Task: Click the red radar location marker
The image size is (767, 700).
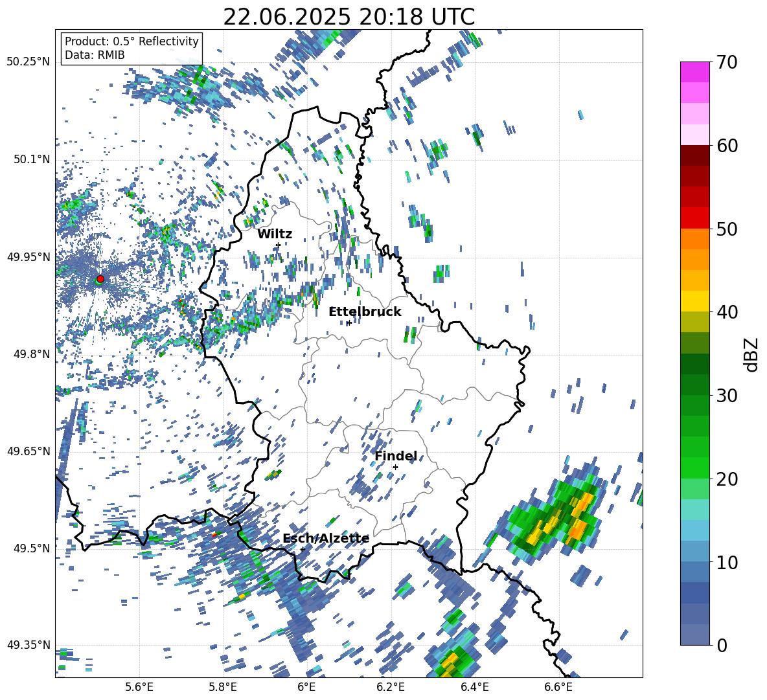Action: click(100, 279)
